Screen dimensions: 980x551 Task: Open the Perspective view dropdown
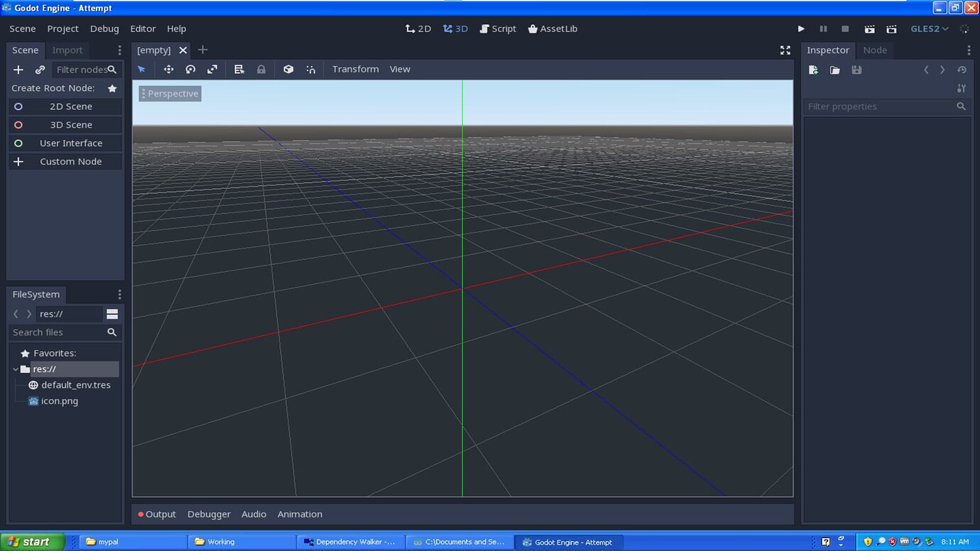[170, 93]
